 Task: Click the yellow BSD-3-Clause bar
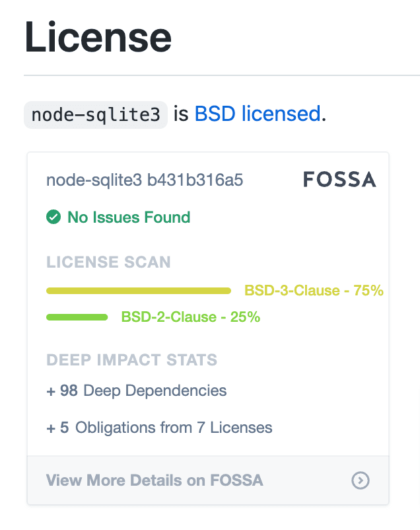tap(139, 291)
